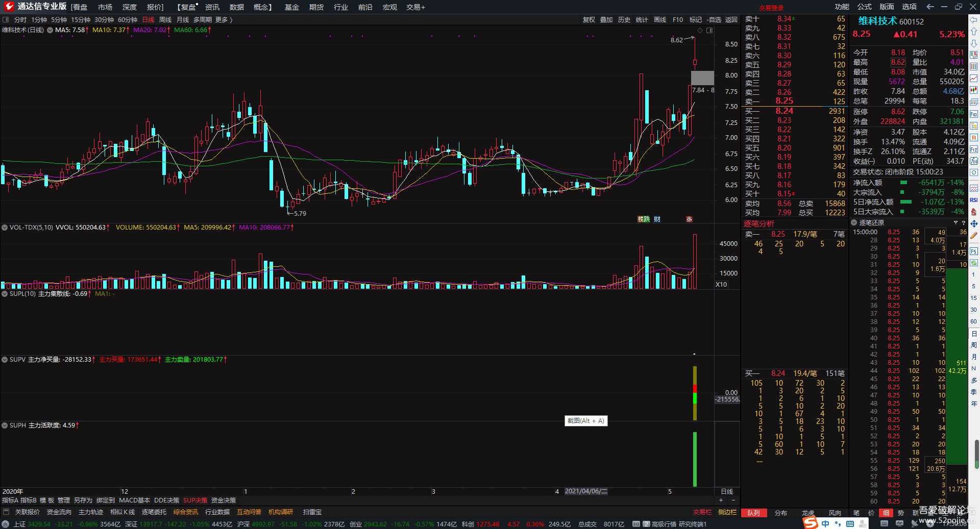
Task: Click the help question mark in 逐笔还原 panel
Action: click(x=963, y=223)
